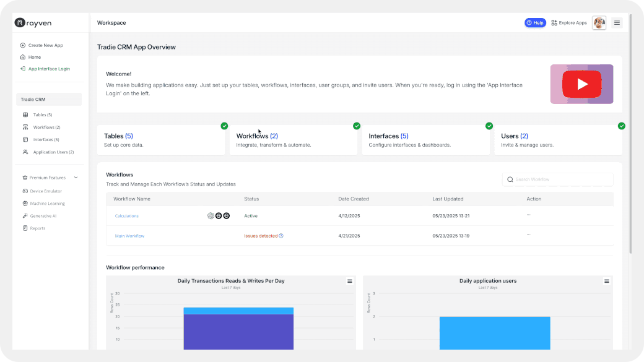Open the Daily application users chart menu
Viewport: 644px width, 362px height.
606,281
